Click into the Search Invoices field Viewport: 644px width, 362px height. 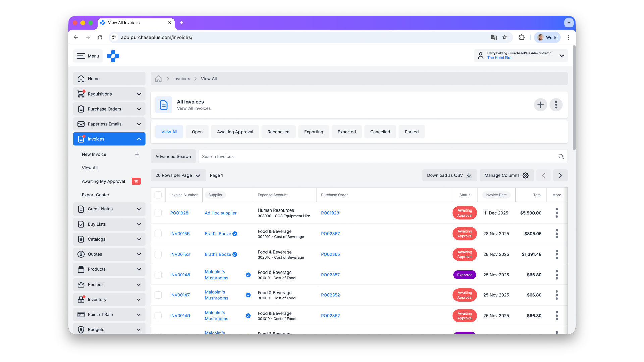[376, 157]
